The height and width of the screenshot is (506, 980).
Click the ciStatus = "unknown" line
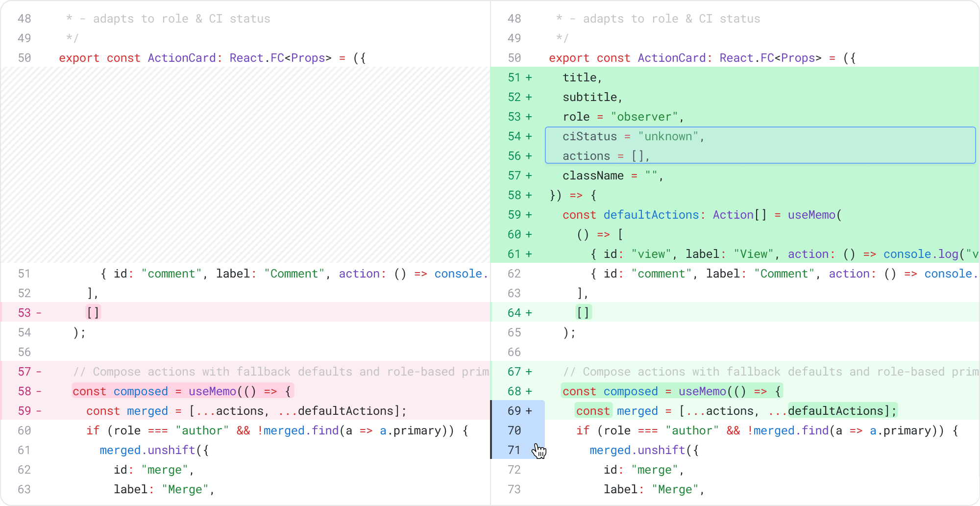[633, 136]
